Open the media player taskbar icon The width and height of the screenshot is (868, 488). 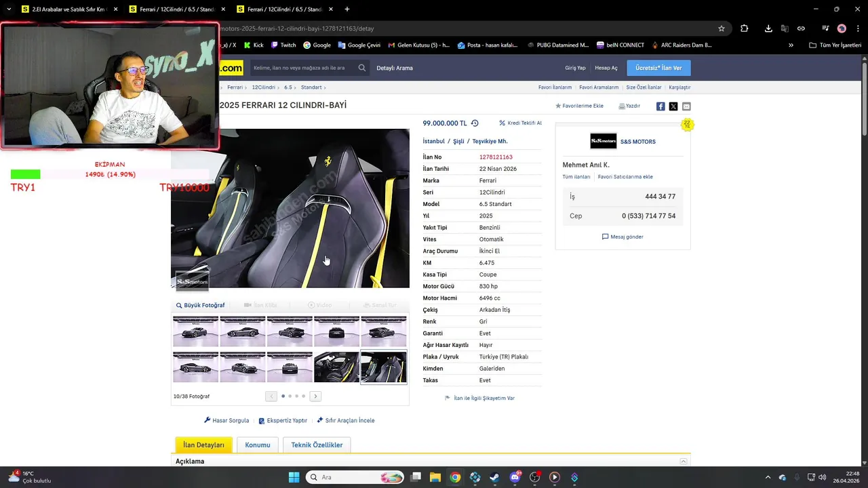pyautogui.click(x=555, y=477)
